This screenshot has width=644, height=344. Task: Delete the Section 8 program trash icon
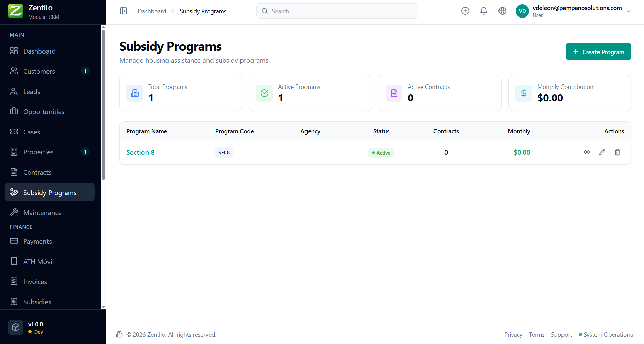pos(617,152)
